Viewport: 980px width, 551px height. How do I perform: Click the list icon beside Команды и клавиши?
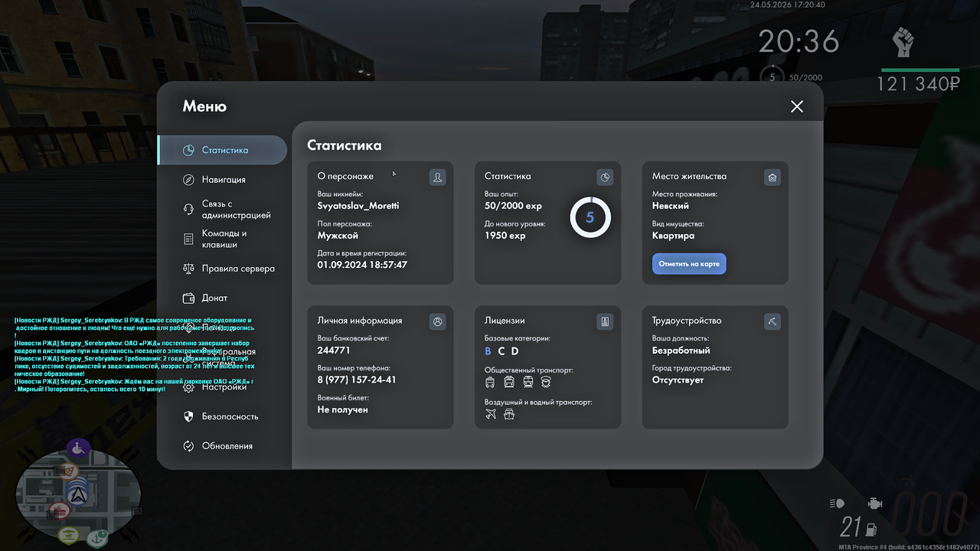(188, 239)
